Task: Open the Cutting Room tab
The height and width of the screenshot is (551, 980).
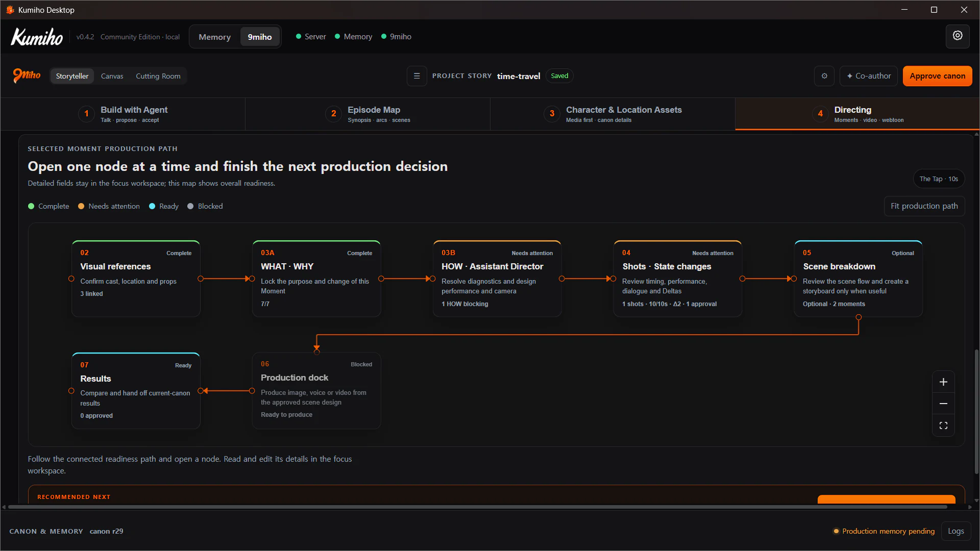Action: [x=158, y=76]
